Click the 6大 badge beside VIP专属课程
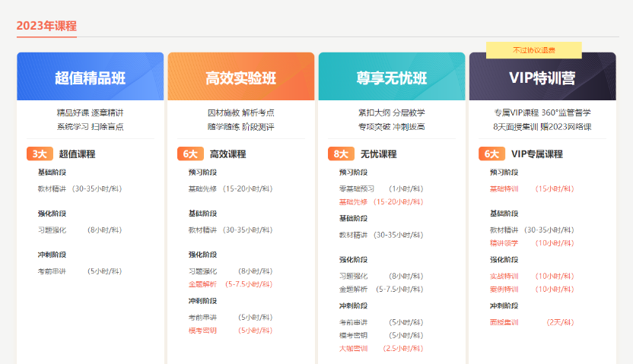 tap(491, 154)
